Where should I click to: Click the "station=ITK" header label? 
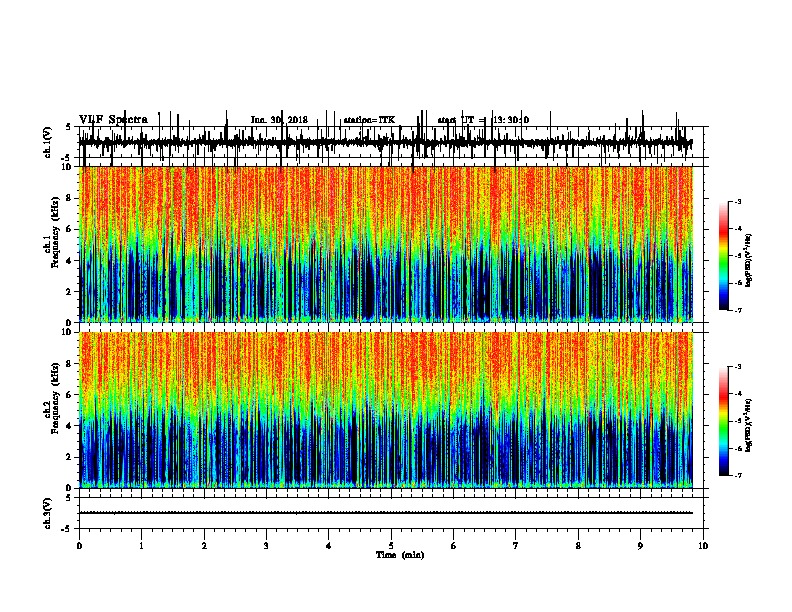369,120
